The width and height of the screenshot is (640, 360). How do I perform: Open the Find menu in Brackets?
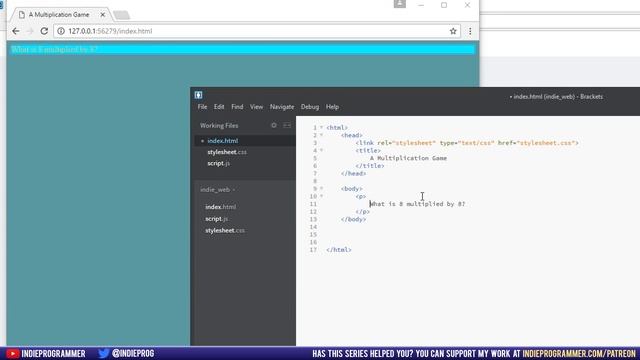point(237,107)
